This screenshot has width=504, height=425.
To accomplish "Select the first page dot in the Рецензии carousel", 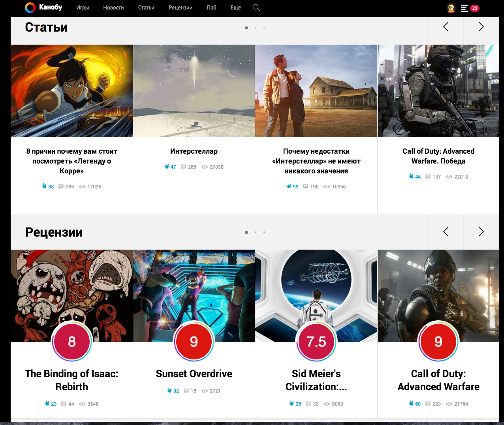I will [246, 232].
